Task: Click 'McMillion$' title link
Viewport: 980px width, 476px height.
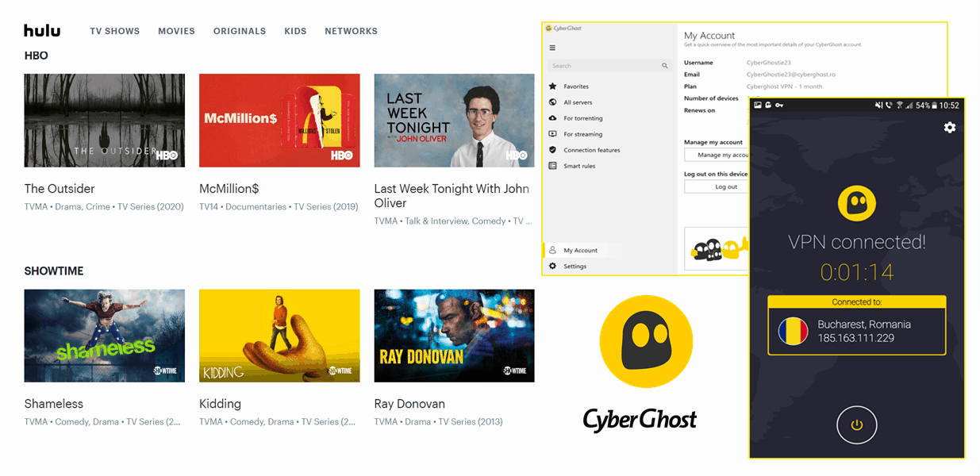Action: (x=229, y=189)
